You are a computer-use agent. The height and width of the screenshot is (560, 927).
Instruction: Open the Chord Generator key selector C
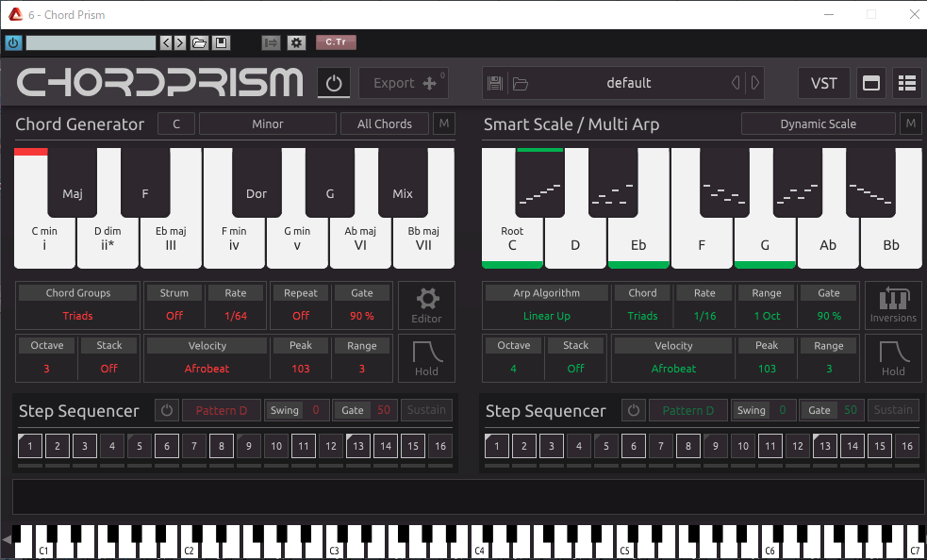(176, 124)
